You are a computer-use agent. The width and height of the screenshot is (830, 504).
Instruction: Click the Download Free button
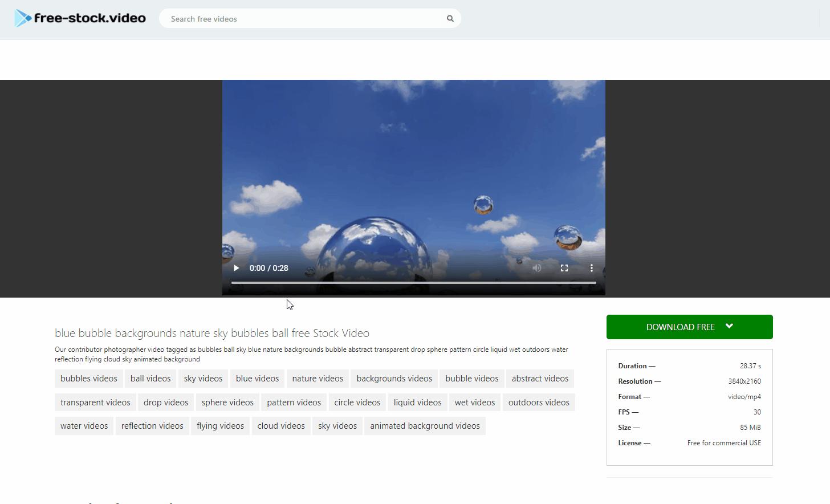(x=680, y=327)
